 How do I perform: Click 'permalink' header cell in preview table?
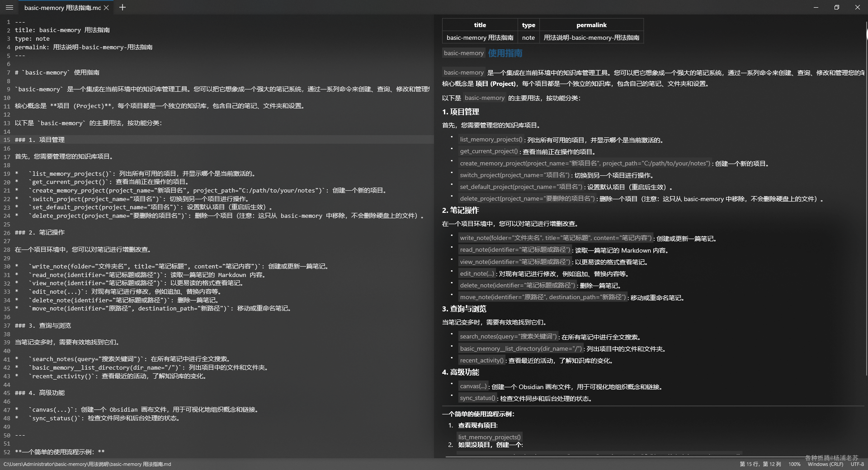(591, 25)
